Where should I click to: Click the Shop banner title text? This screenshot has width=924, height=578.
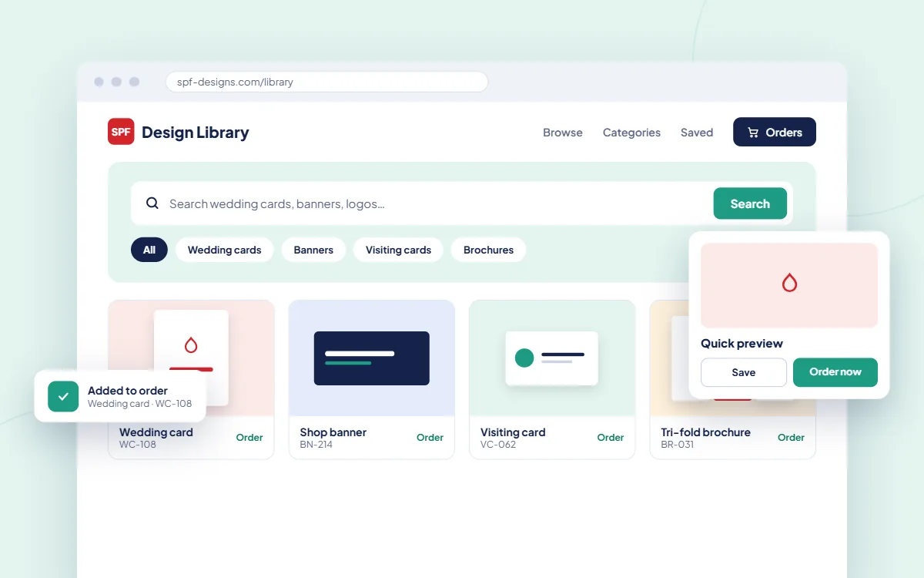click(x=333, y=432)
